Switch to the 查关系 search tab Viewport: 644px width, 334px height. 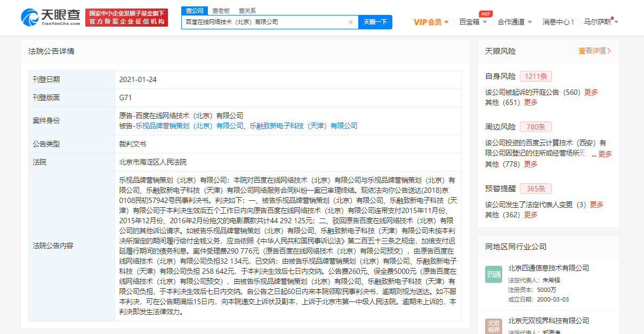[x=247, y=10]
